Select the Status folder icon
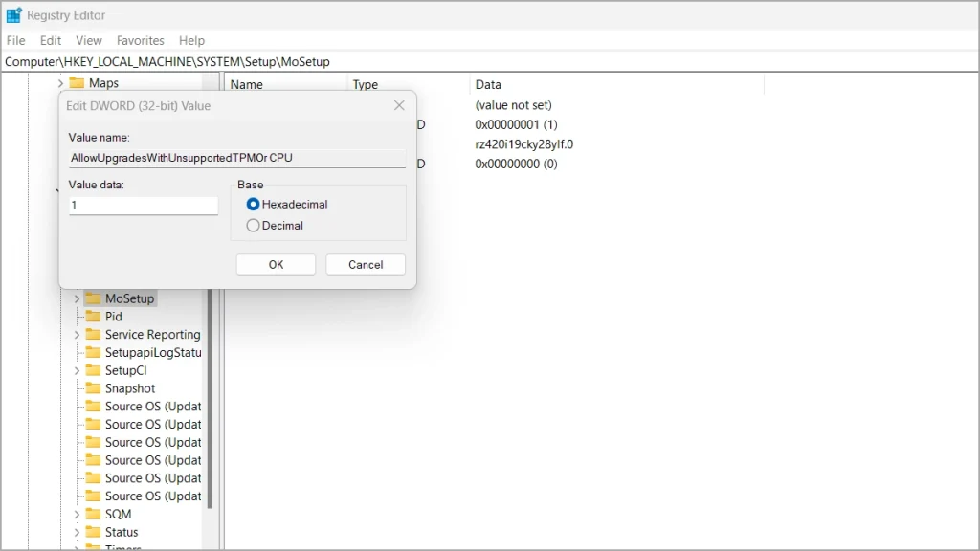Image resolution: width=980 pixels, height=551 pixels. click(95, 532)
